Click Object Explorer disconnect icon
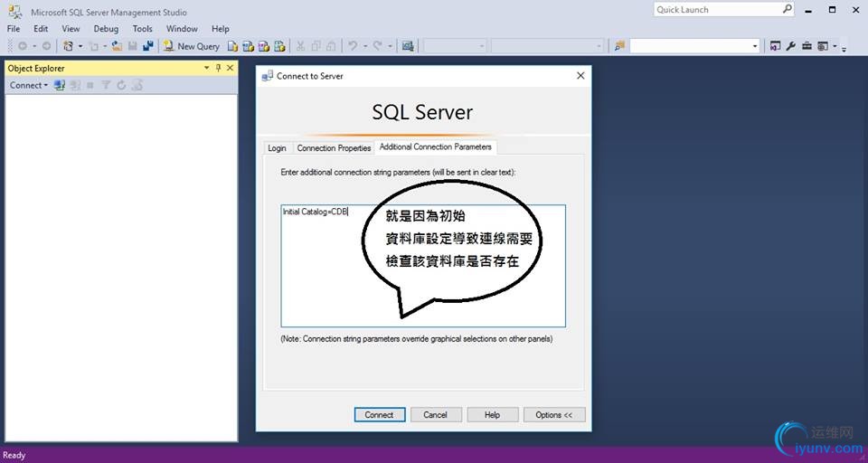868x463 pixels. (75, 85)
